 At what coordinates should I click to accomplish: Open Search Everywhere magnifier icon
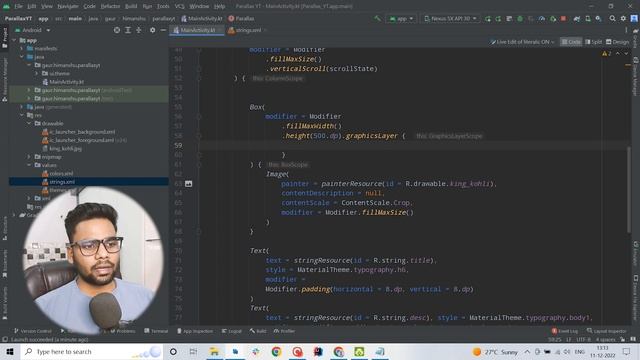pyautogui.click(x=612, y=18)
